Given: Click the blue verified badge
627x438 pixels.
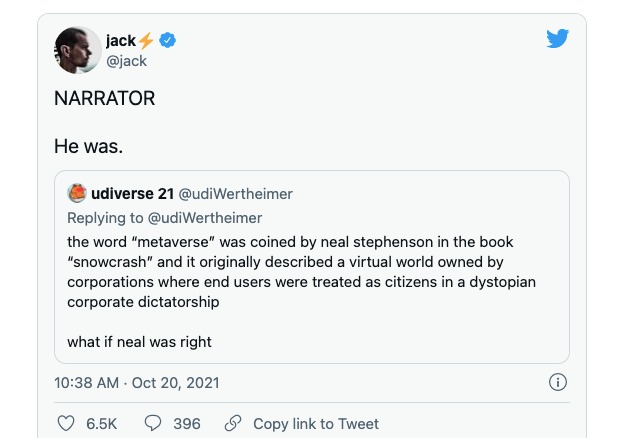Looking at the screenshot, I should point(169,40).
